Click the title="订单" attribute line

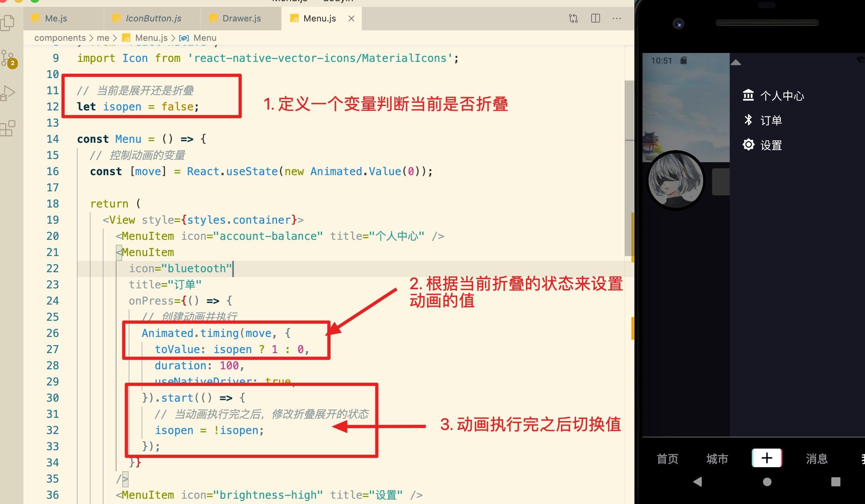pyautogui.click(x=165, y=285)
